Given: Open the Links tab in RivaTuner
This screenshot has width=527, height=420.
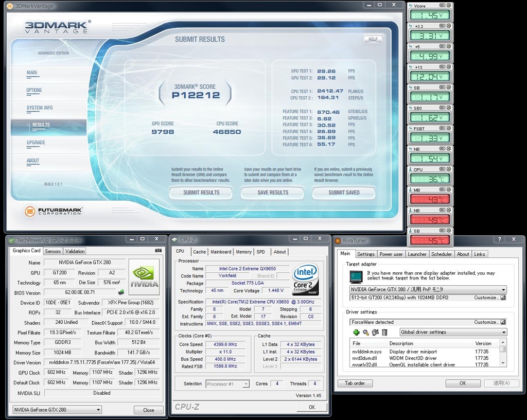Looking at the screenshot, I should (480, 254).
